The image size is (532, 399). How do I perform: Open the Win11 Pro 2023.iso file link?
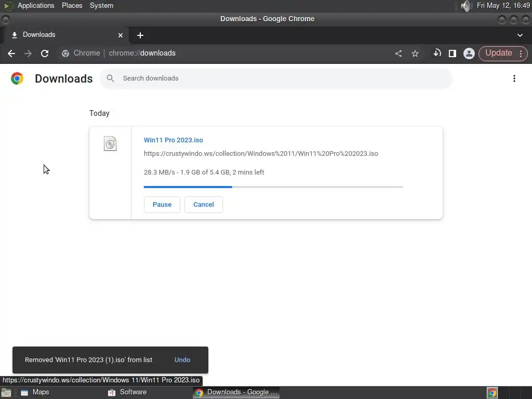174,140
